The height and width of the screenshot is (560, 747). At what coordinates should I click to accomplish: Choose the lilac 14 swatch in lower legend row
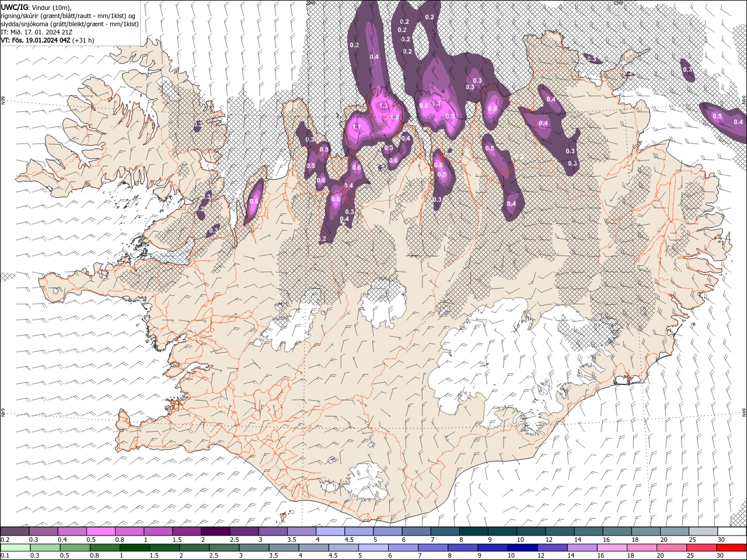coord(582,548)
